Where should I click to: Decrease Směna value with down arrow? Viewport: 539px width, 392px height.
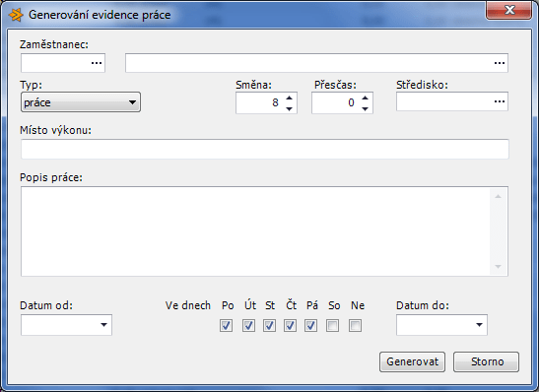pyautogui.click(x=289, y=108)
